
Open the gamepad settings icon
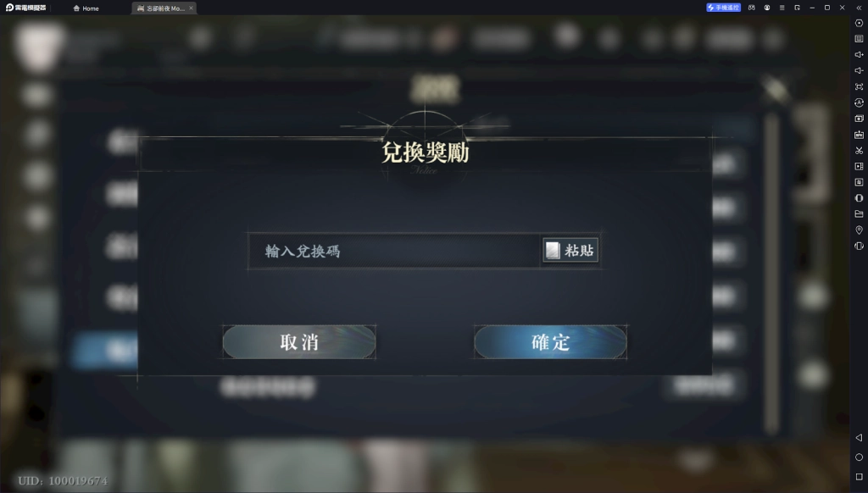coord(751,8)
